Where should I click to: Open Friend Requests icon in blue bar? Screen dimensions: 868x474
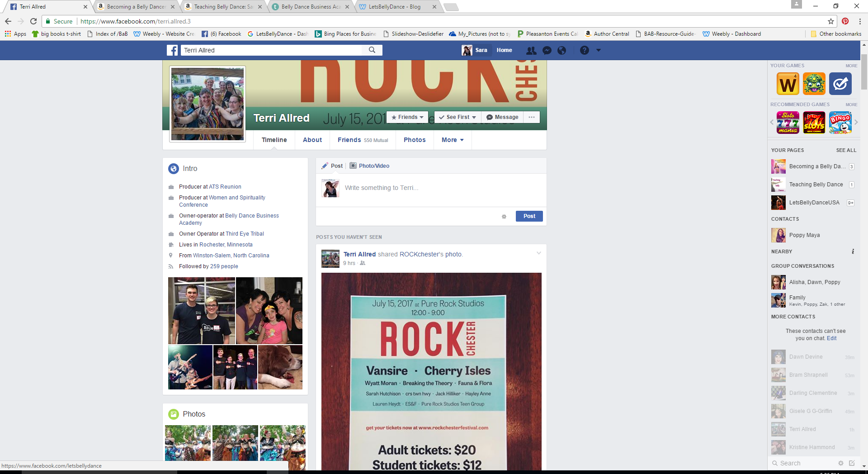531,50
